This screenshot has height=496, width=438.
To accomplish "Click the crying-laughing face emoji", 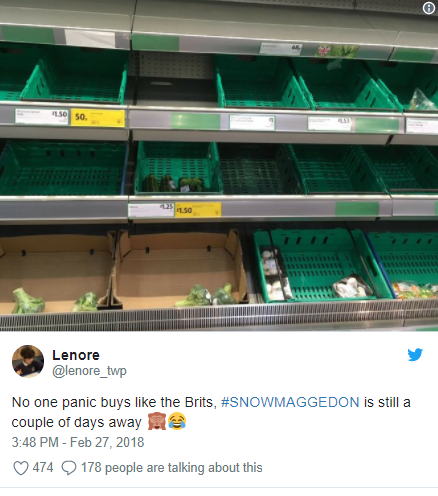I will [177, 421].
